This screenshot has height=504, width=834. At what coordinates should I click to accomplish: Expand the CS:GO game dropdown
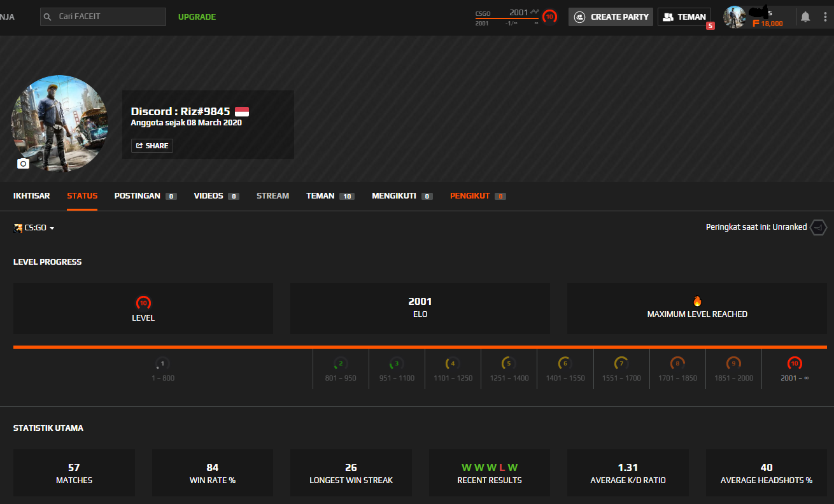[x=34, y=228]
